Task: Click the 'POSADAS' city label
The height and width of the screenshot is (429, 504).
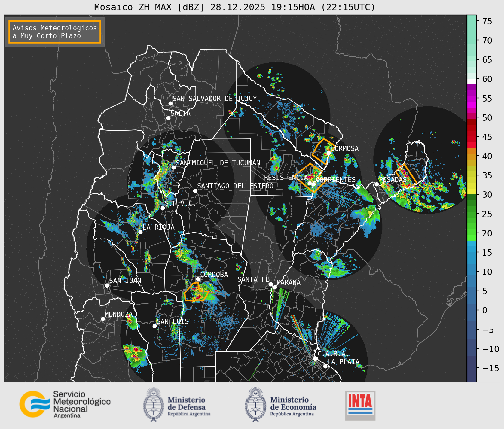Action: click(393, 180)
